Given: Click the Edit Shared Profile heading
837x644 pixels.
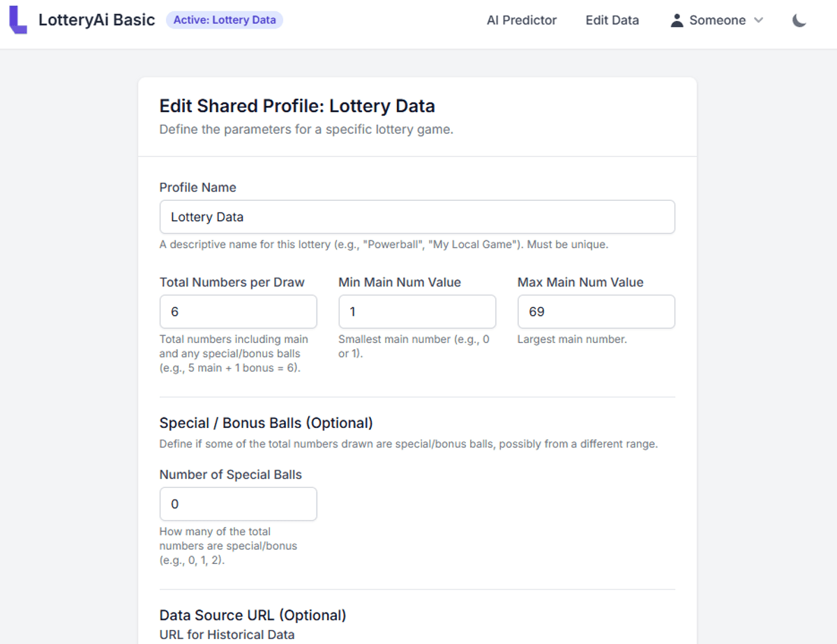Looking at the screenshot, I should pyautogui.click(x=297, y=106).
